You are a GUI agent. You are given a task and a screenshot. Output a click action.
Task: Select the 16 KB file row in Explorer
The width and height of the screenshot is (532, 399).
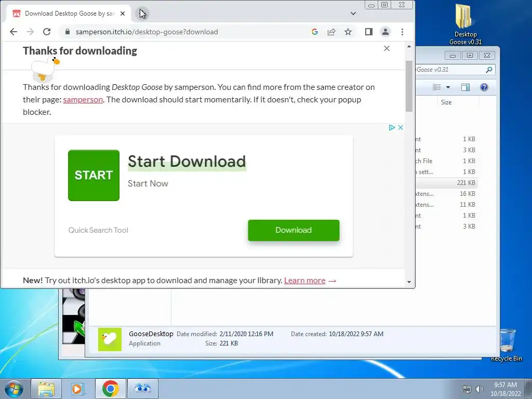click(446, 194)
